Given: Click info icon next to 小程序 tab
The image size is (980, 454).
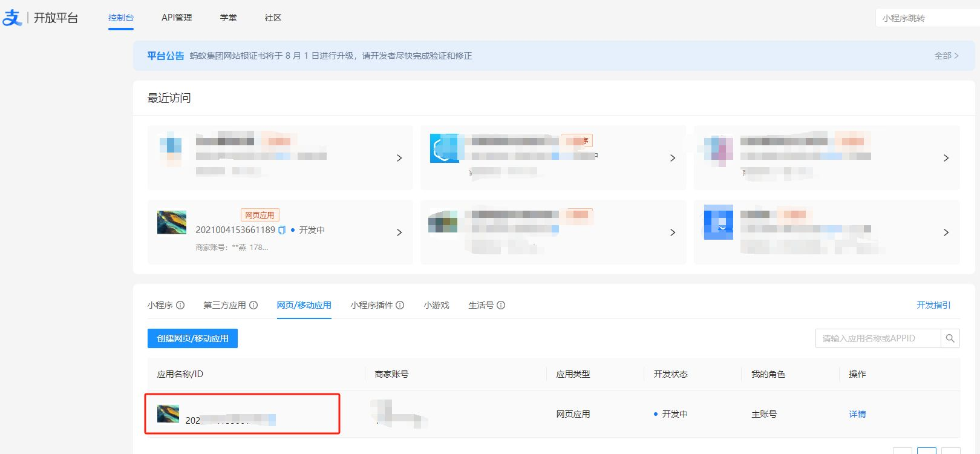Looking at the screenshot, I should [x=180, y=305].
